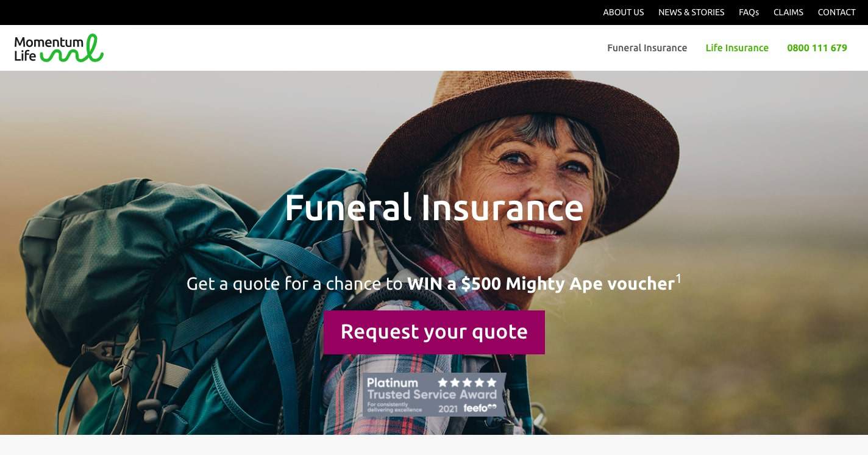This screenshot has width=868, height=455.
Task: Click the large Funeral Insurance hero heading
Action: (x=434, y=207)
